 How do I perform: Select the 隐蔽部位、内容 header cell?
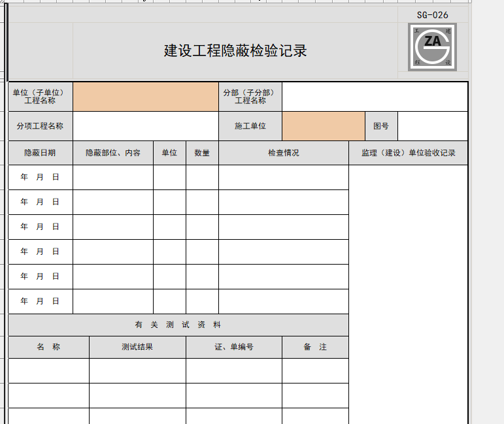coord(113,153)
